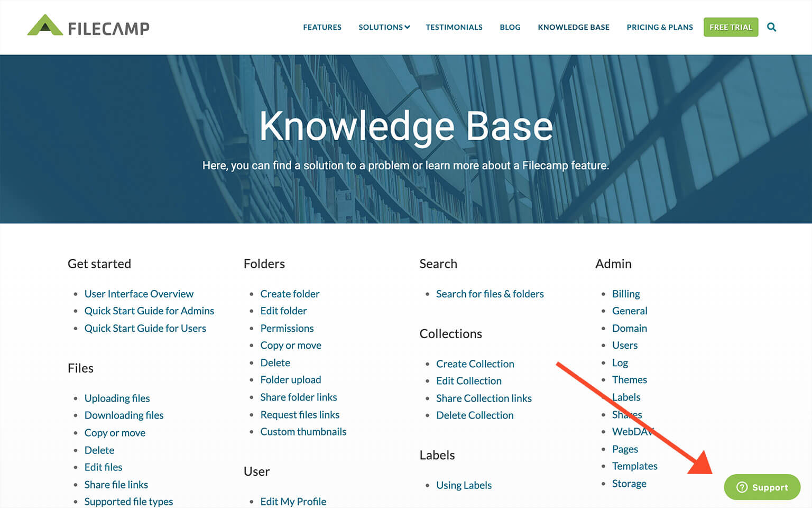Open the search magnifier icon

(771, 27)
